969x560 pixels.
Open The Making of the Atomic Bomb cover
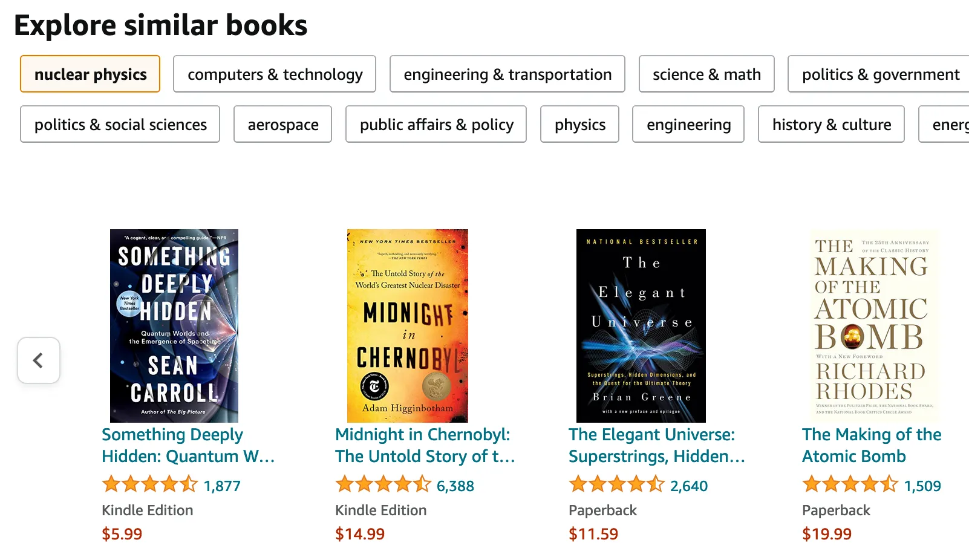(871, 325)
